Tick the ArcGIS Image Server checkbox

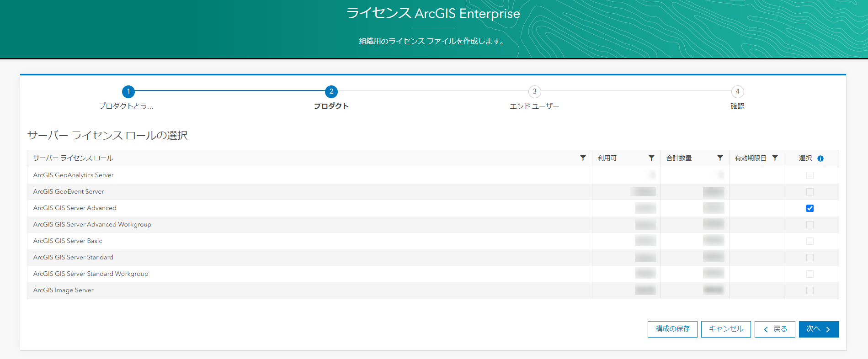(x=810, y=290)
